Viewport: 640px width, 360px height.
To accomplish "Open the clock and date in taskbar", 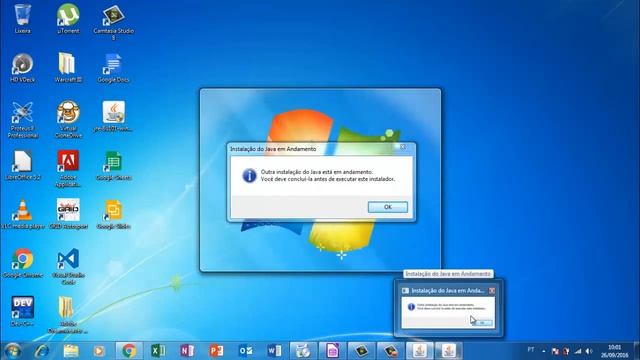I will (x=614, y=351).
